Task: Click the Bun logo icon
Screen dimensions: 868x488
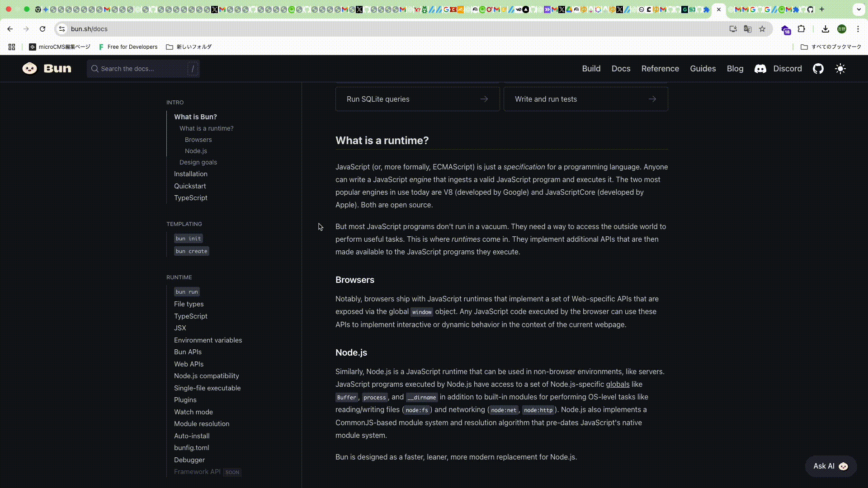Action: (30, 69)
